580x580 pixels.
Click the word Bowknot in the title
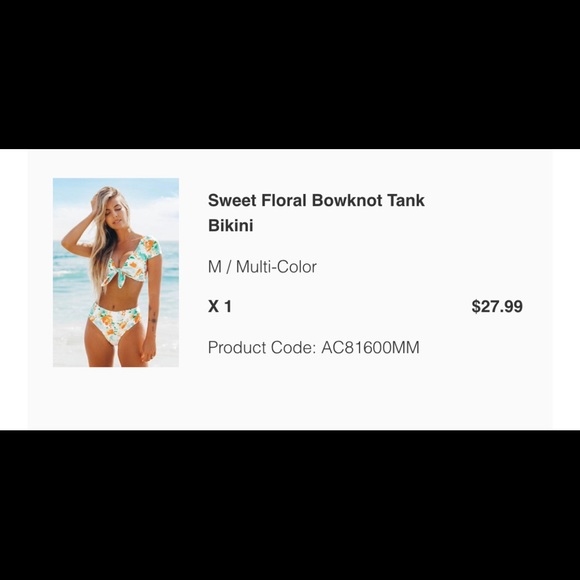[x=347, y=200]
